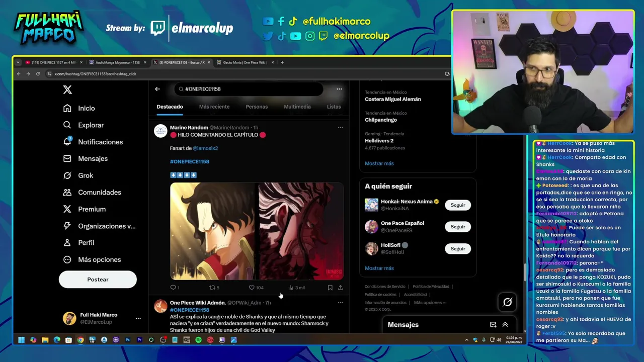This screenshot has height=362, width=644.
Task: Switch to Más reciente tab
Action: [x=214, y=107]
